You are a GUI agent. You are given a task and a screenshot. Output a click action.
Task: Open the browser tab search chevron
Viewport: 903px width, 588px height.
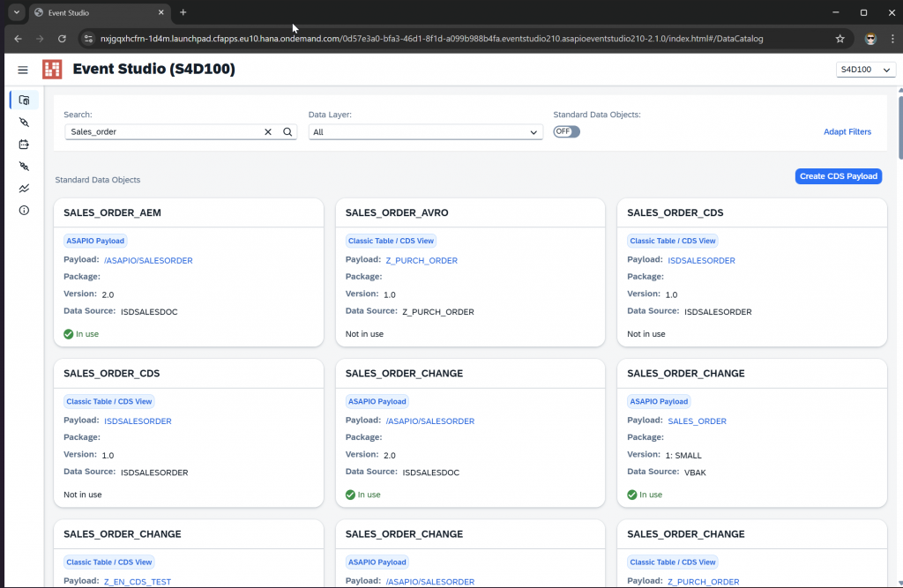point(16,12)
